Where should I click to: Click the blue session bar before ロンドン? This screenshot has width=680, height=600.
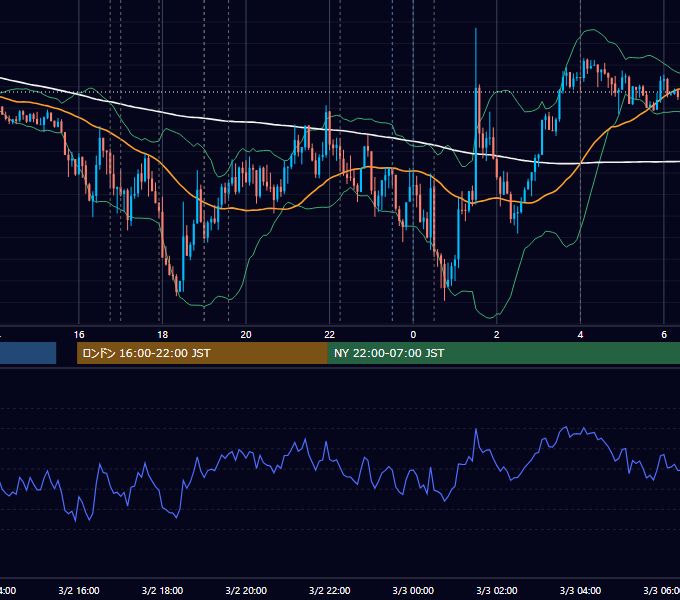[28, 353]
